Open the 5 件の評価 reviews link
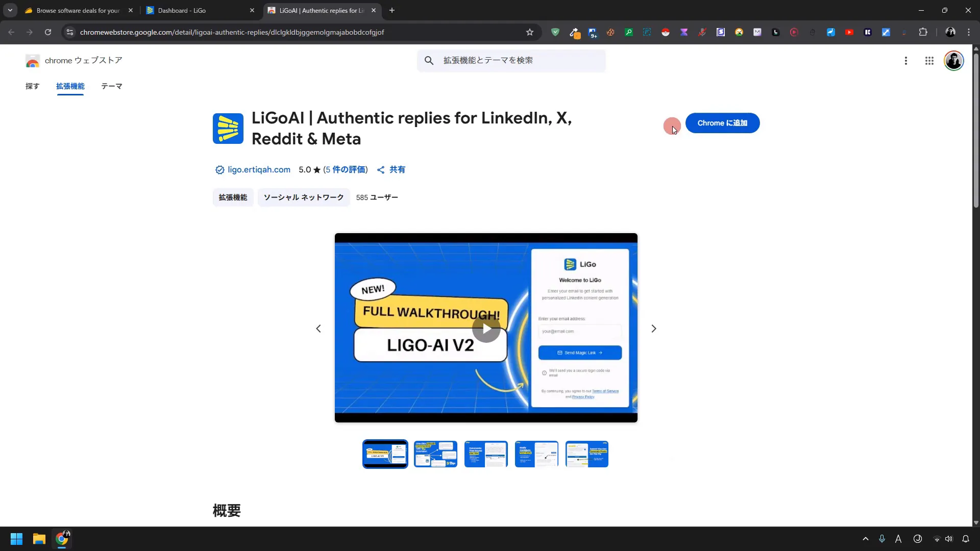Screen dimensions: 980x551 pyautogui.click(x=346, y=170)
